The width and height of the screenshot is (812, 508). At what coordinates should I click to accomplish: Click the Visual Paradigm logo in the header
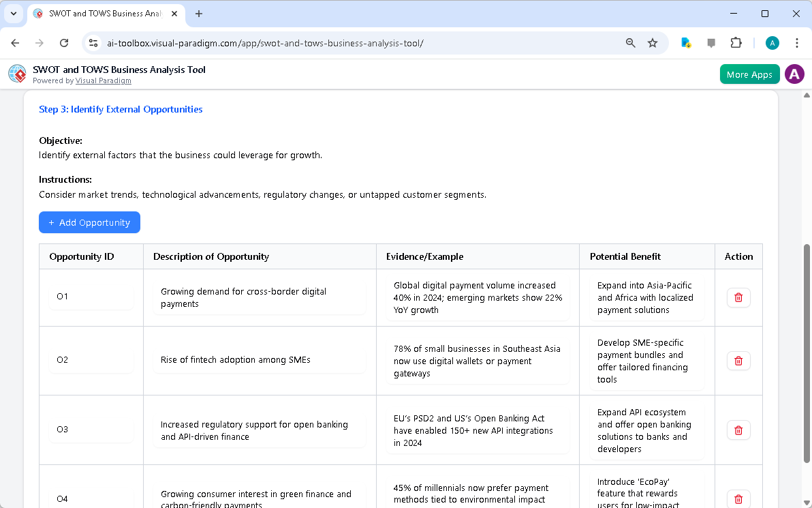[16, 74]
